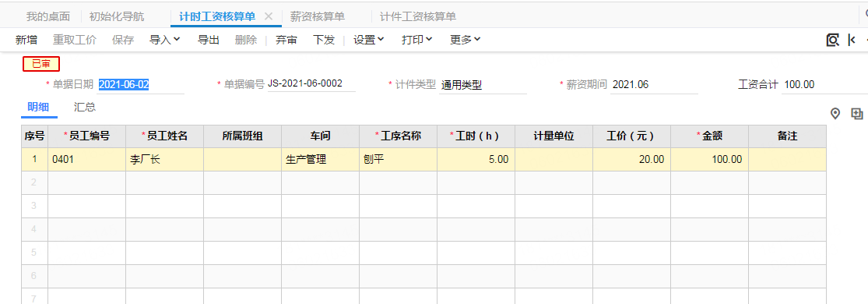Select cell 刨平 in row 1
Viewport: 868px width, 304px height.
[398, 159]
